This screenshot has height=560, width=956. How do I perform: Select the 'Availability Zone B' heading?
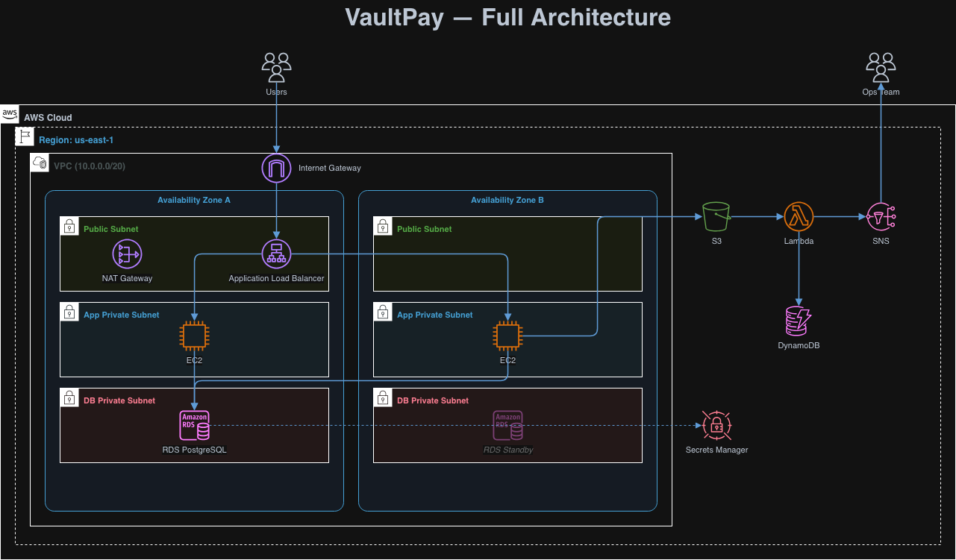point(507,200)
